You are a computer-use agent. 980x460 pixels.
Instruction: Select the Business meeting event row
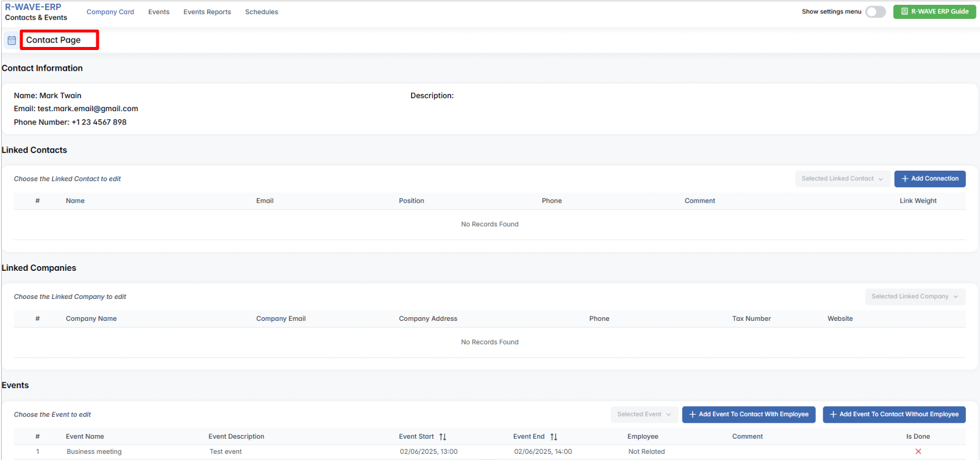[x=94, y=451]
